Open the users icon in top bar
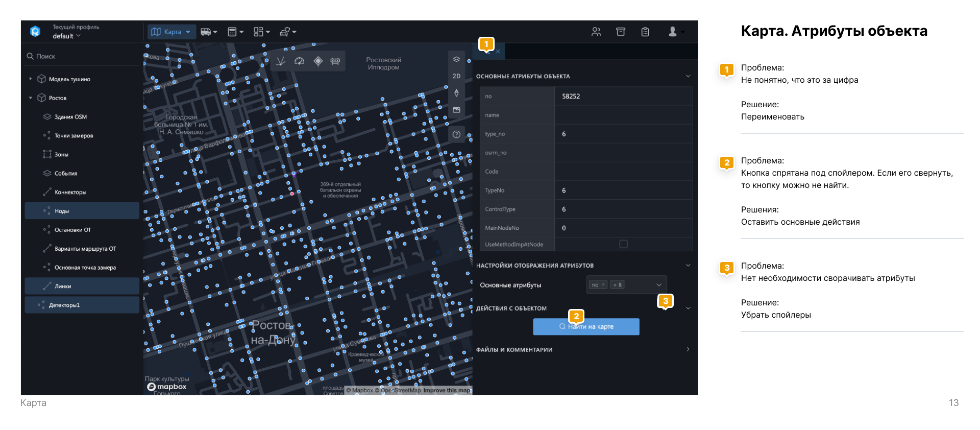 click(x=596, y=32)
